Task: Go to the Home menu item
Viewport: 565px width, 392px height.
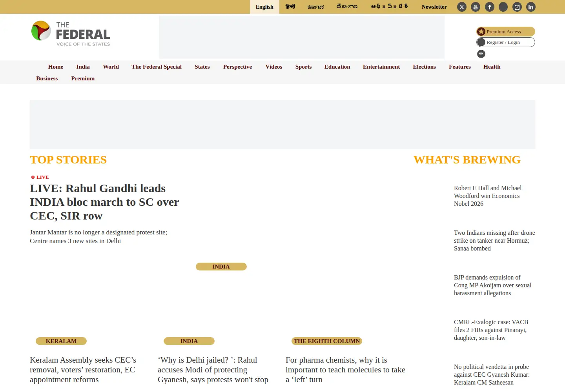Action: pyautogui.click(x=56, y=67)
